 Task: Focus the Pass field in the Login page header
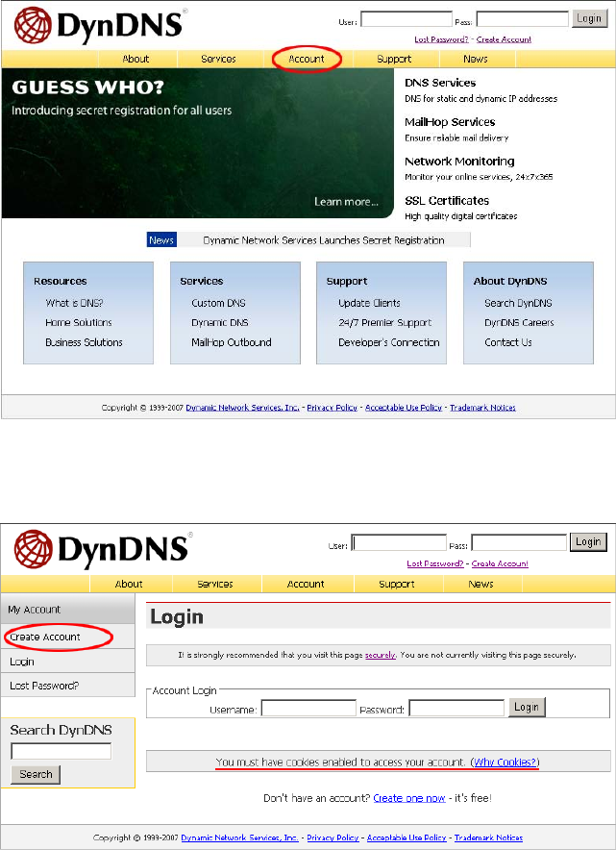click(x=519, y=542)
